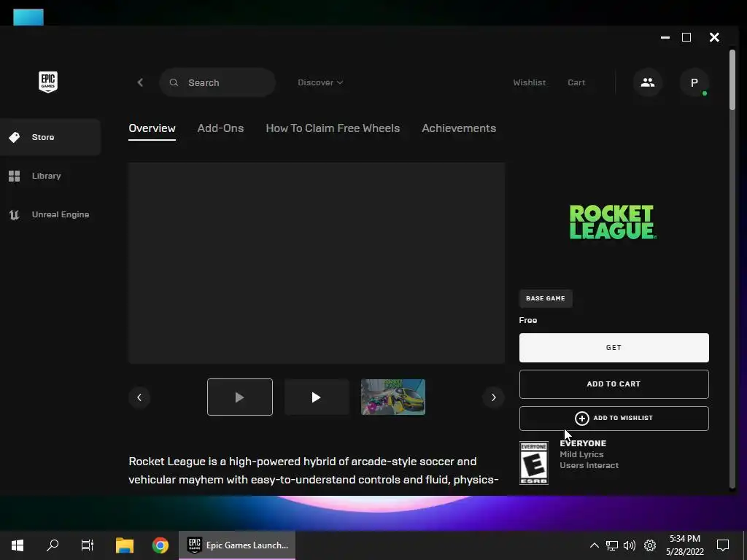
Task: Open Task View on the taskbar
Action: click(x=88, y=545)
